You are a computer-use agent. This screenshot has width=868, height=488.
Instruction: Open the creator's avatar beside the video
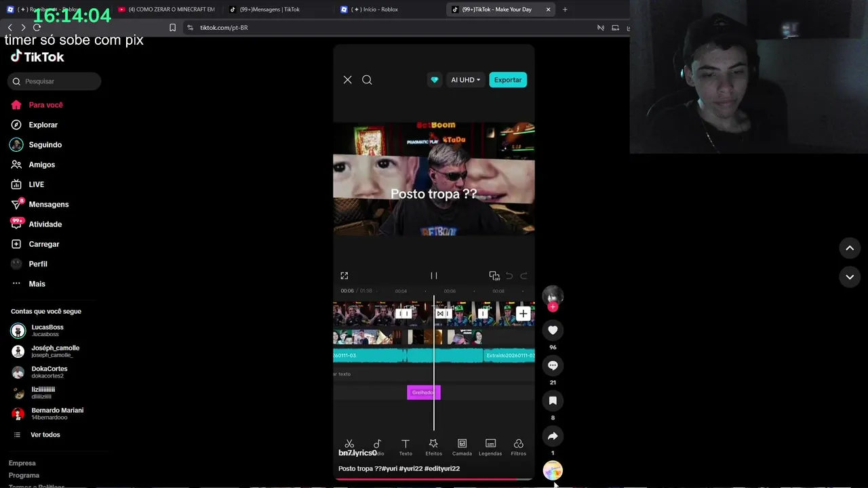tap(553, 295)
